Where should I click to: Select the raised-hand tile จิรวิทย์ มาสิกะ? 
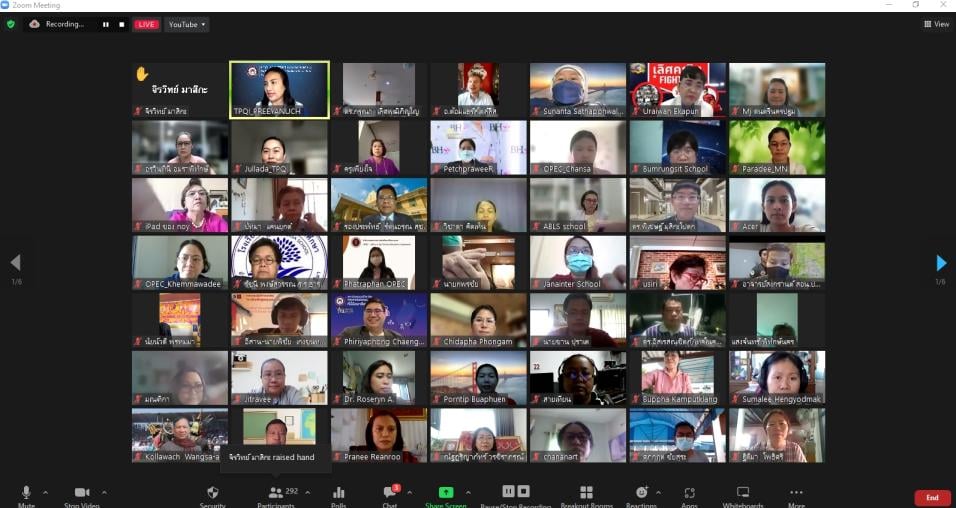[180, 90]
